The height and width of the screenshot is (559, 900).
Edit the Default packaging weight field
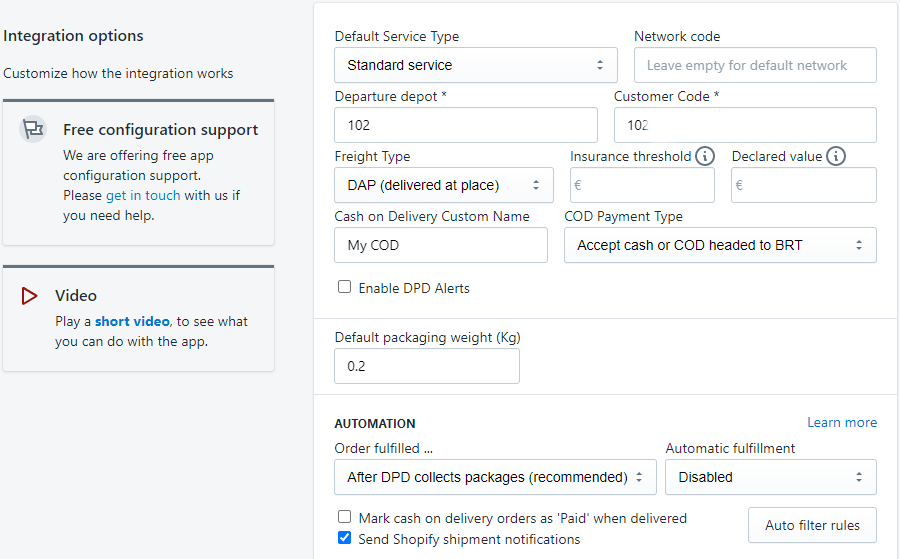click(426, 366)
